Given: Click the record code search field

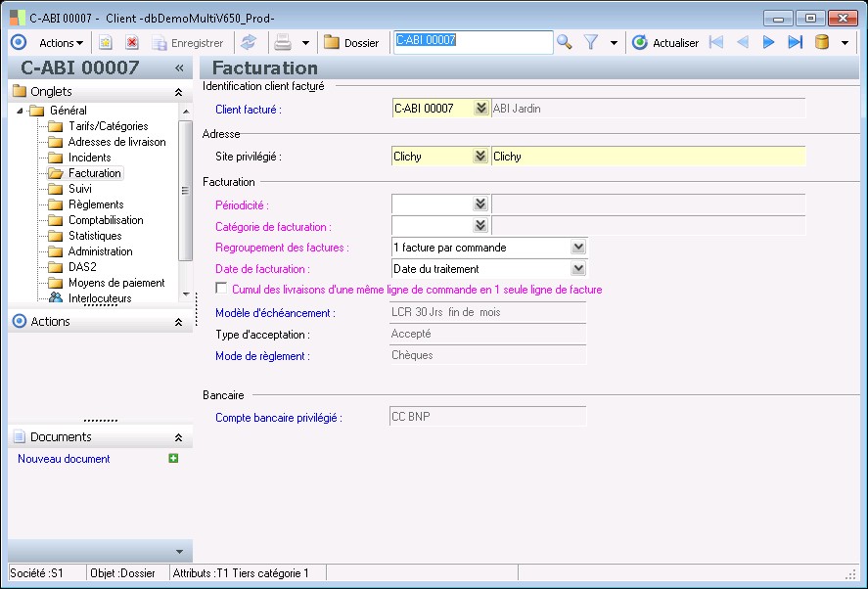Looking at the screenshot, I should (473, 41).
